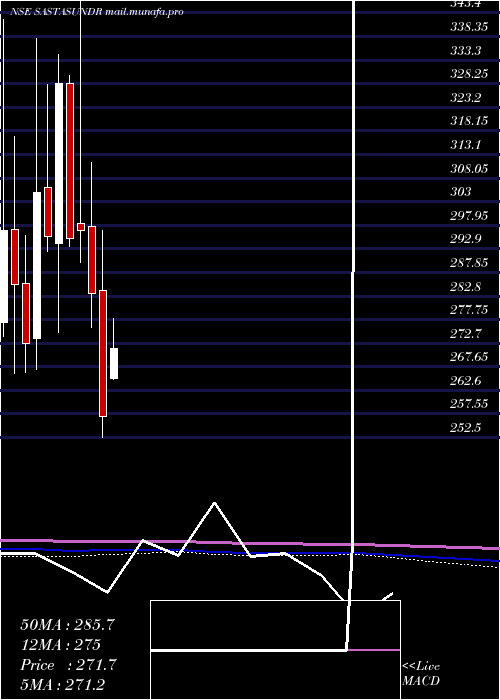Click the 313.1 price axis label
This screenshot has height=700, width=500.
click(x=466, y=145)
